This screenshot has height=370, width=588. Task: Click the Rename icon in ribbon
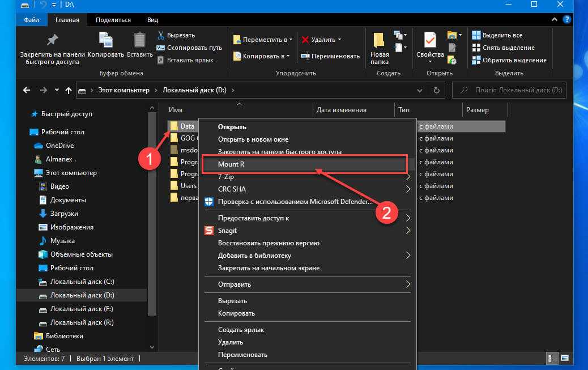(306, 56)
